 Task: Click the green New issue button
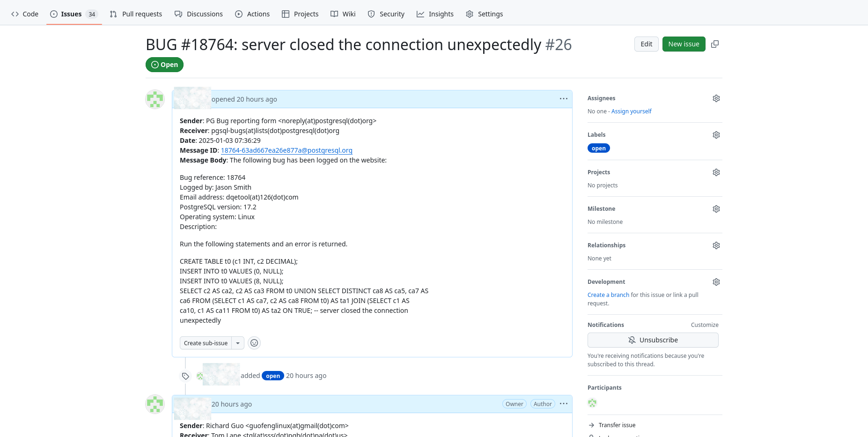click(684, 44)
